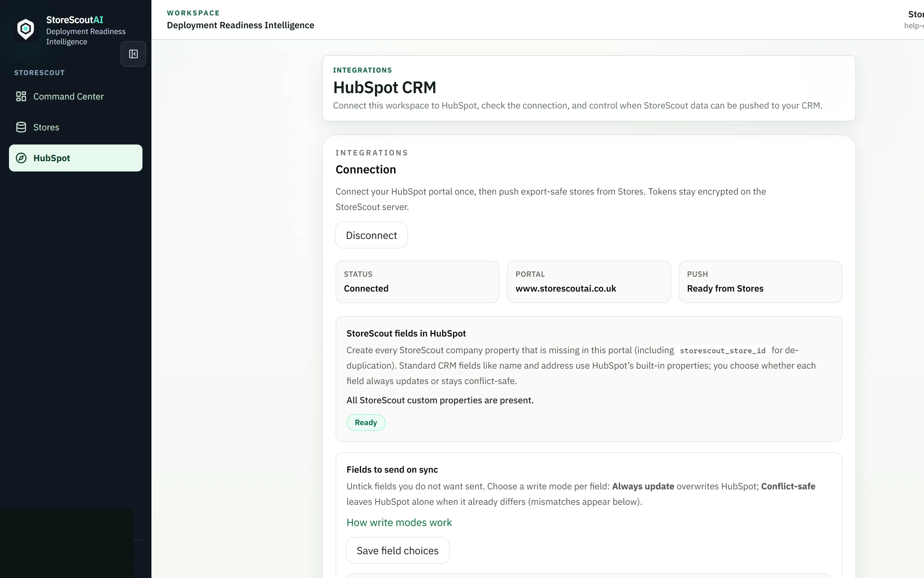Save field choices
The image size is (924, 578).
(398, 550)
